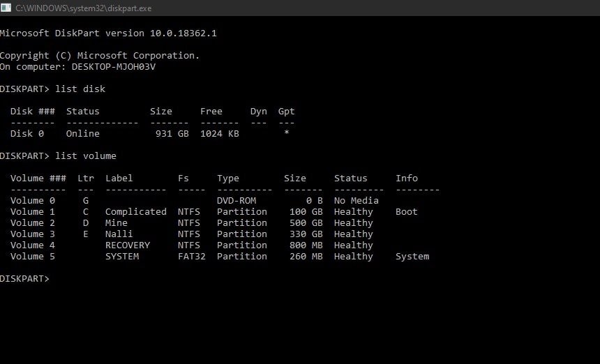The image size is (600, 364).
Task: Click the 'Complicated' volume label
Action: [x=136, y=212]
